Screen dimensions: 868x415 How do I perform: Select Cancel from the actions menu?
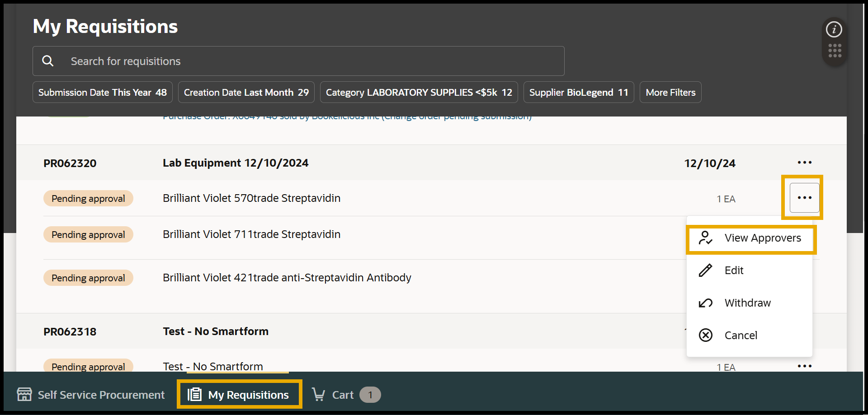[741, 336]
